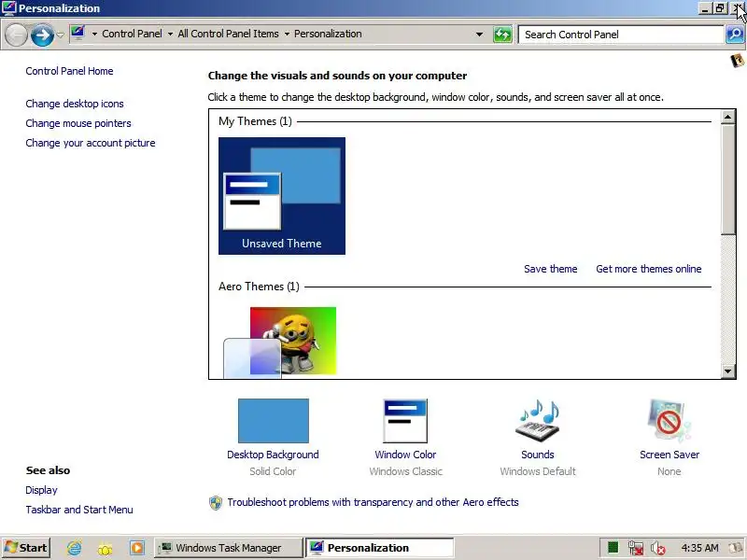Open Change desktop icons link
The image size is (747, 560).
tap(75, 104)
